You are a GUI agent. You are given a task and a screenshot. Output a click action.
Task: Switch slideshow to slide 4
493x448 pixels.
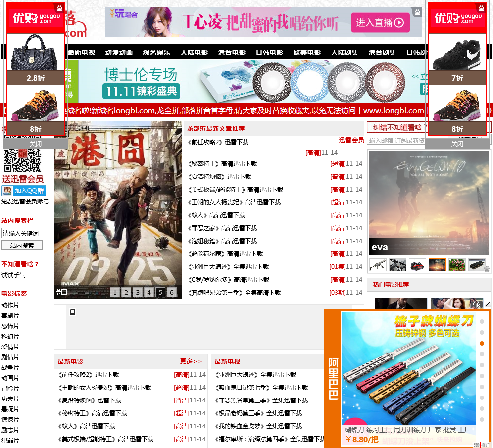(x=148, y=293)
